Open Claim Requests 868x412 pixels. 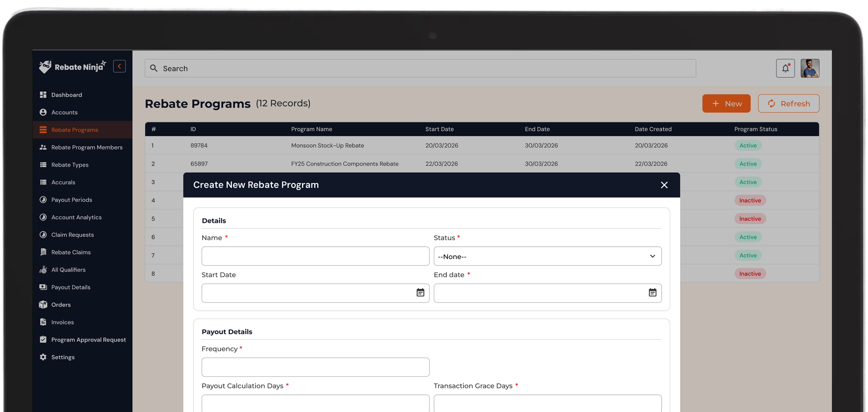72,235
